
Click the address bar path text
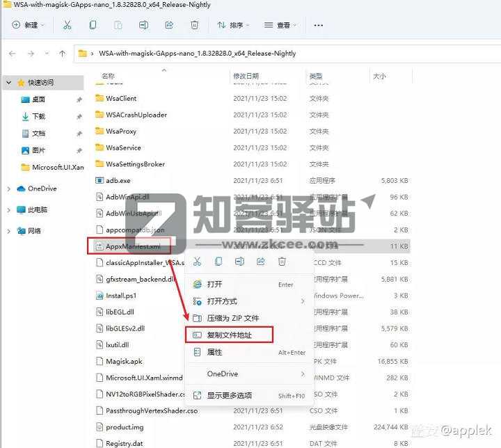click(197, 54)
